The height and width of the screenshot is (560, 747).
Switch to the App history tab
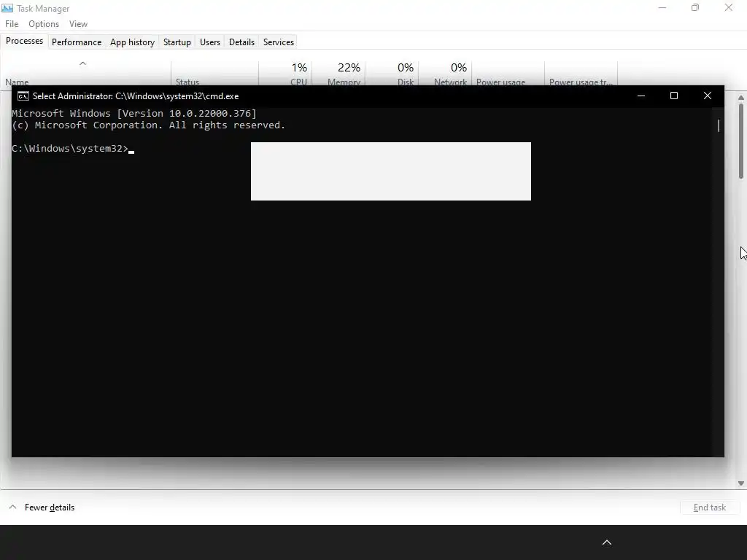coord(133,42)
